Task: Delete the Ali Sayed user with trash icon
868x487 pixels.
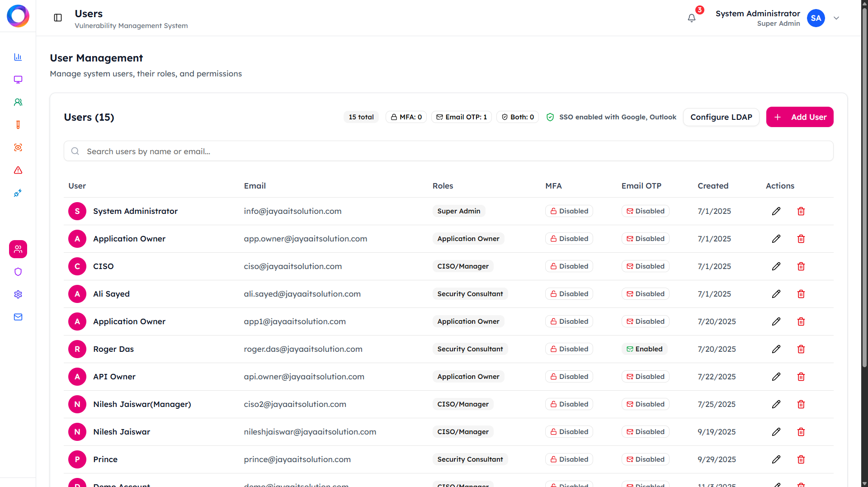Action: point(801,294)
